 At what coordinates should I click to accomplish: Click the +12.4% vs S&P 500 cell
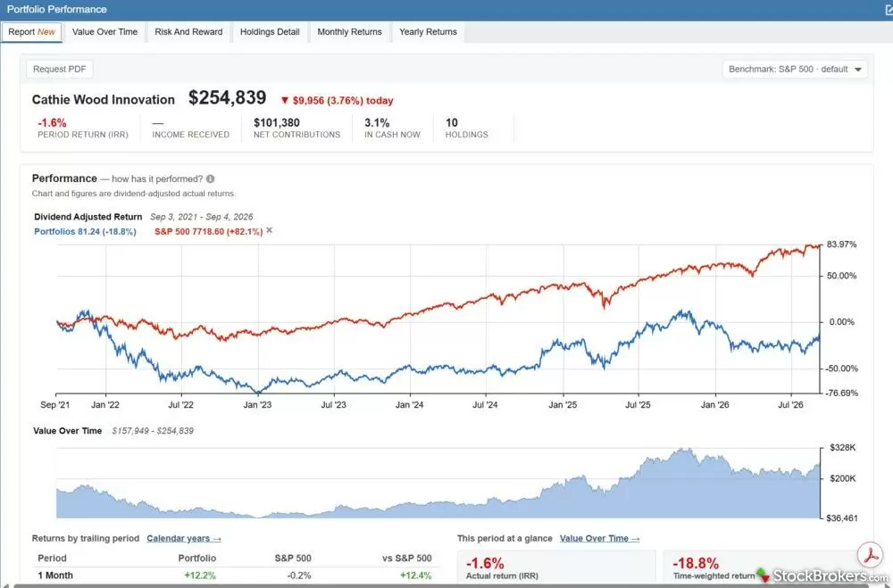[x=416, y=576]
